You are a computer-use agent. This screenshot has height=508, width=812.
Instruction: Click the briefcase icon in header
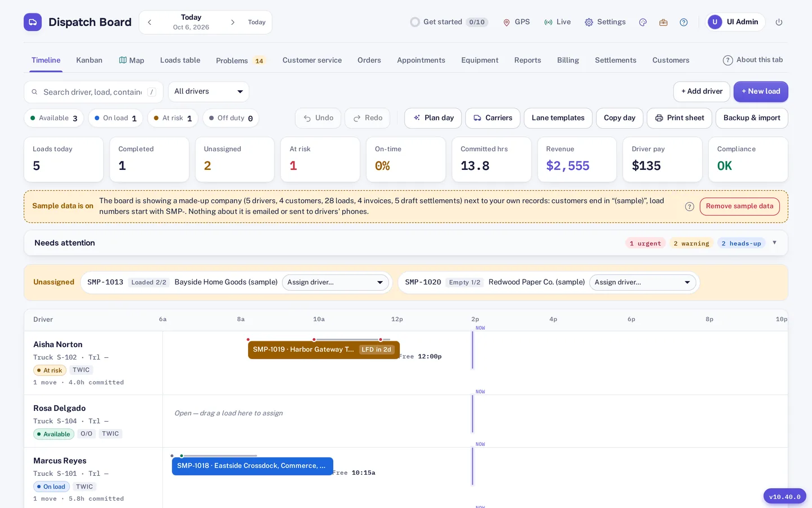tap(663, 22)
